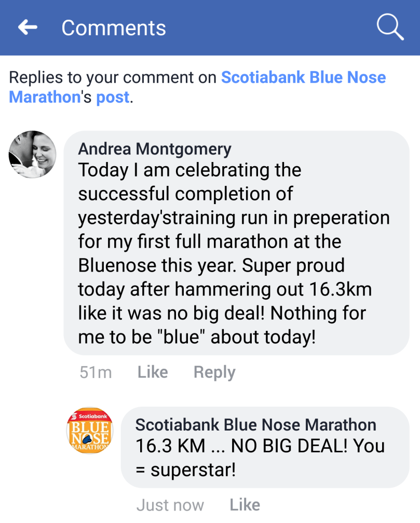The width and height of the screenshot is (420, 523).
Task: Open the original "post" link
Action: (x=113, y=97)
